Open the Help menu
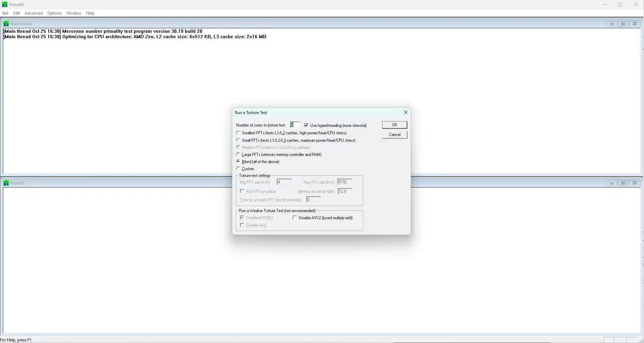Image resolution: width=644 pixels, height=343 pixels. 90,13
